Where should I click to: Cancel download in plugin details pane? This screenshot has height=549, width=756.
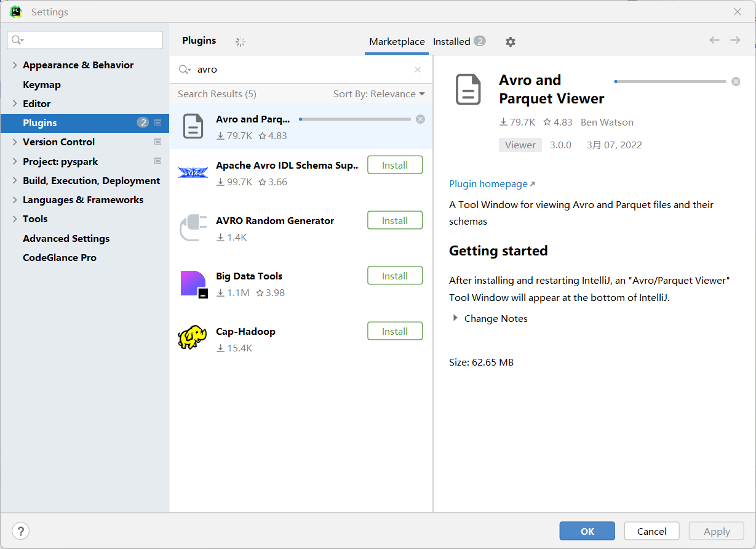(x=736, y=81)
